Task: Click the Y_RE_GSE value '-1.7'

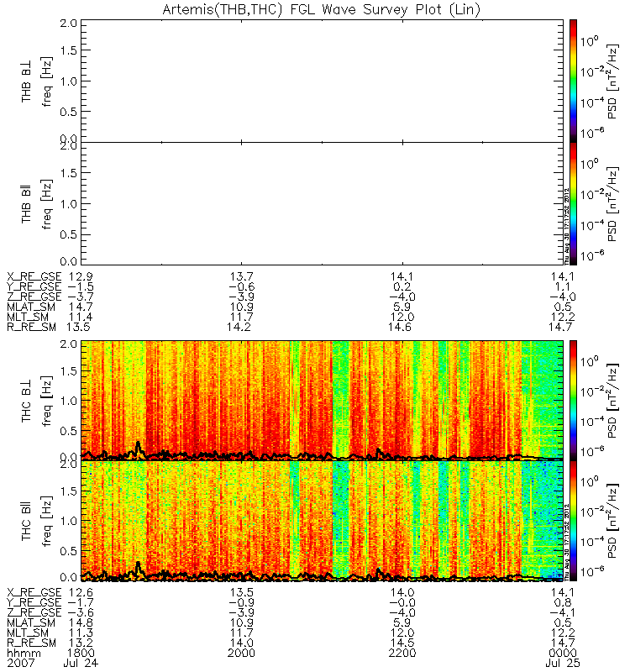Action: coord(81,602)
